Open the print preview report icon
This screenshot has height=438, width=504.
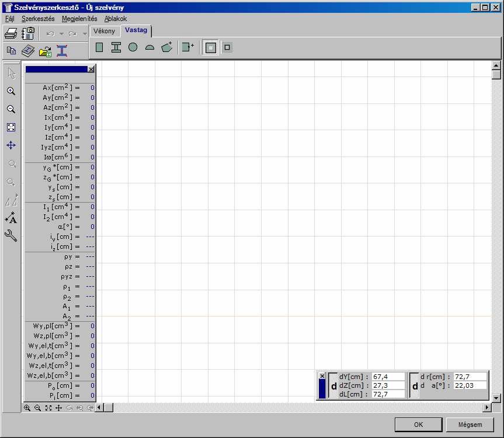click(28, 33)
